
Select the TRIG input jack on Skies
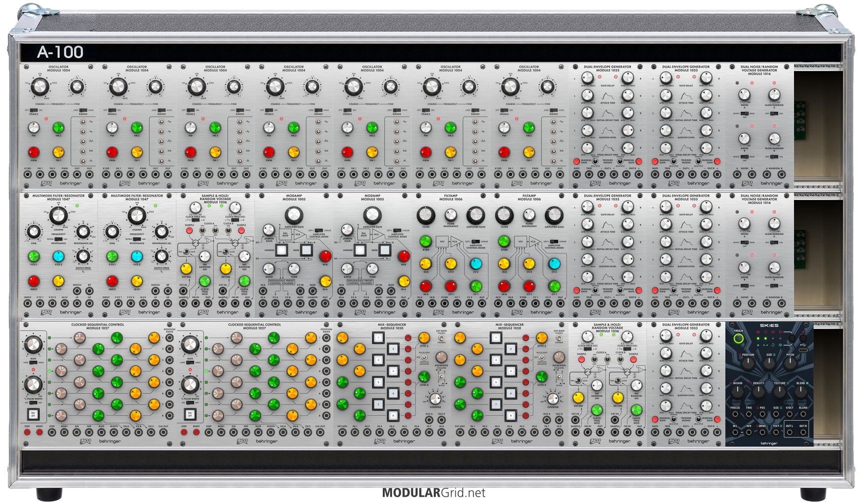pyautogui.click(x=749, y=415)
